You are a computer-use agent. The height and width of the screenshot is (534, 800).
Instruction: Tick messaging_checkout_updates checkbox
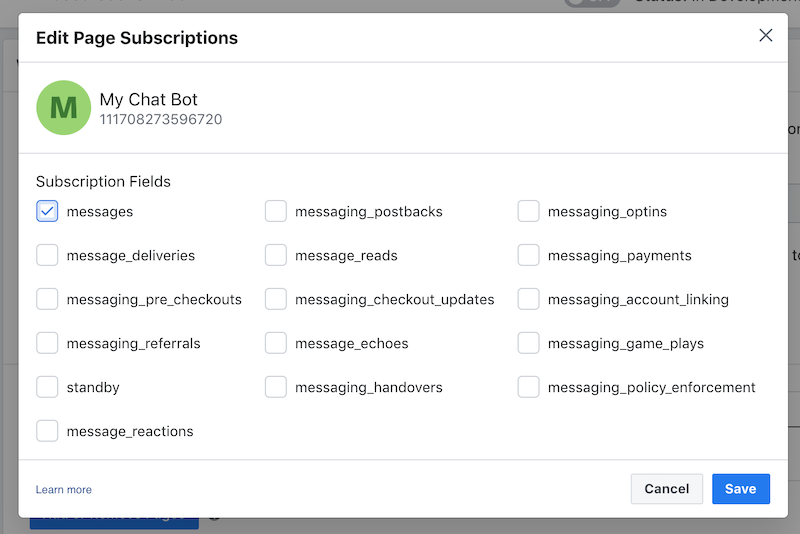point(276,300)
